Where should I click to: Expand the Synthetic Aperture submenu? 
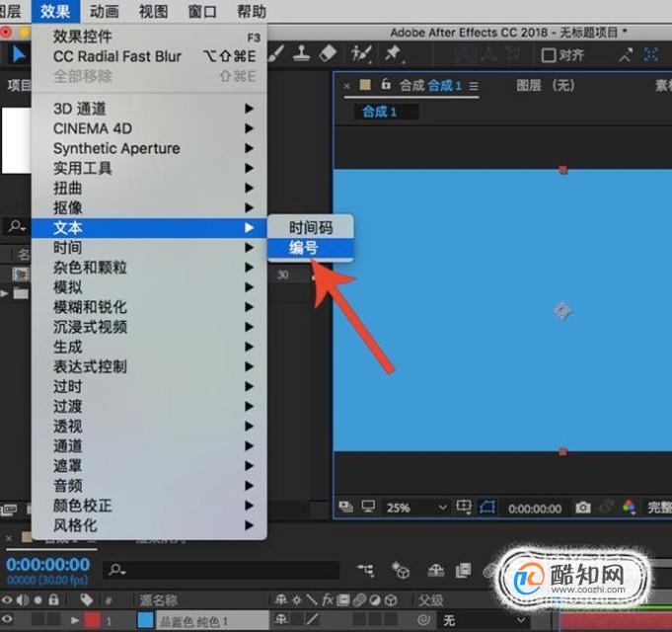149,148
